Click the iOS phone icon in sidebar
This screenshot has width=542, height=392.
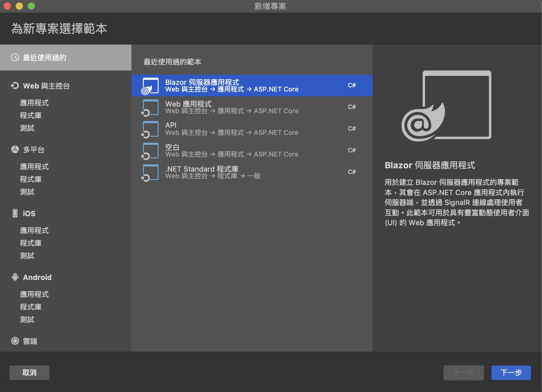[15, 213]
